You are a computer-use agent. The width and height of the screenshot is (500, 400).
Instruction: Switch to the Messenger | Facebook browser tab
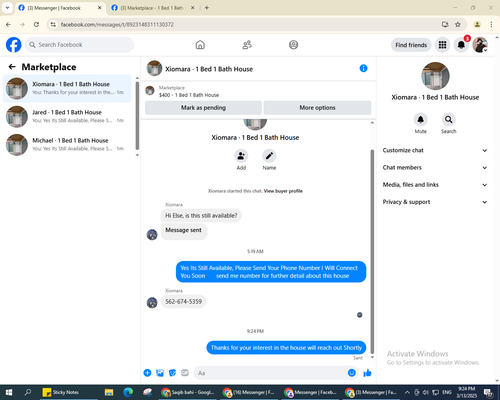[x=60, y=8]
